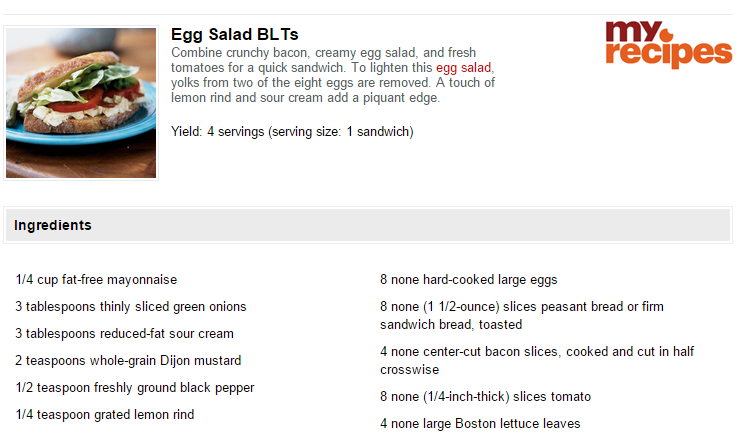Click the reduced-fat sour cream ingredient
The width and height of the screenshot is (741, 445).
click(124, 334)
